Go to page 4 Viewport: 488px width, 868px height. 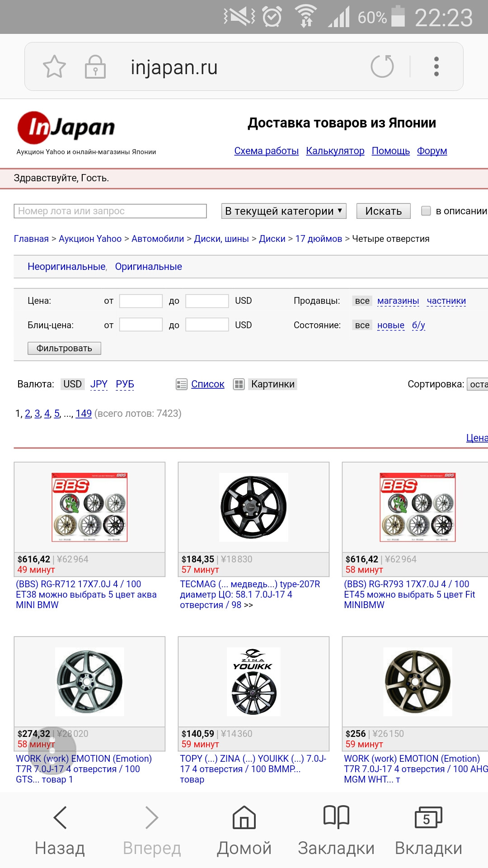coord(47,414)
